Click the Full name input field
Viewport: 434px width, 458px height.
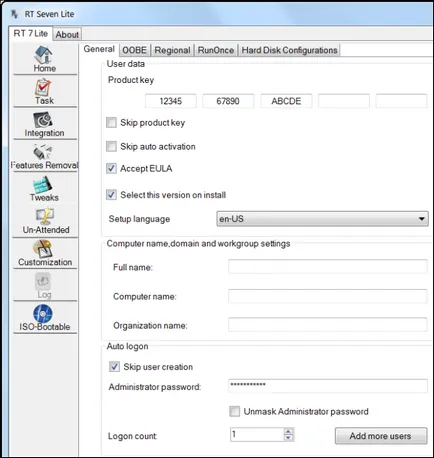coord(328,267)
